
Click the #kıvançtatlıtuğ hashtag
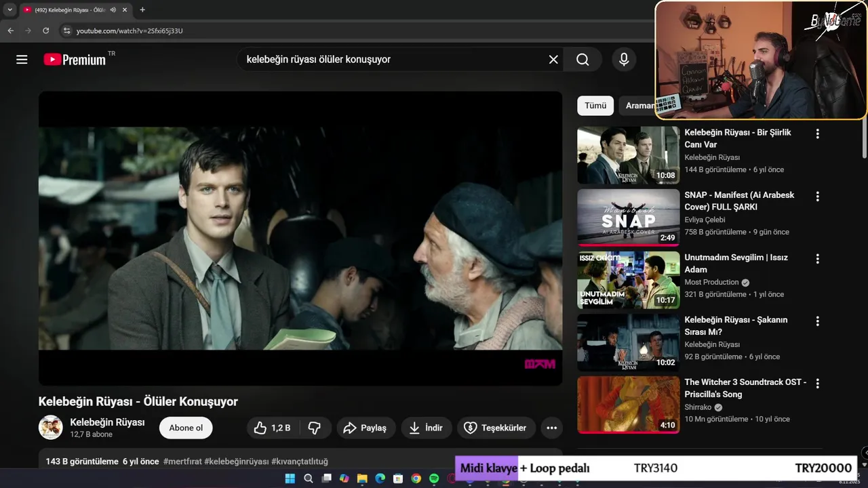[300, 462]
